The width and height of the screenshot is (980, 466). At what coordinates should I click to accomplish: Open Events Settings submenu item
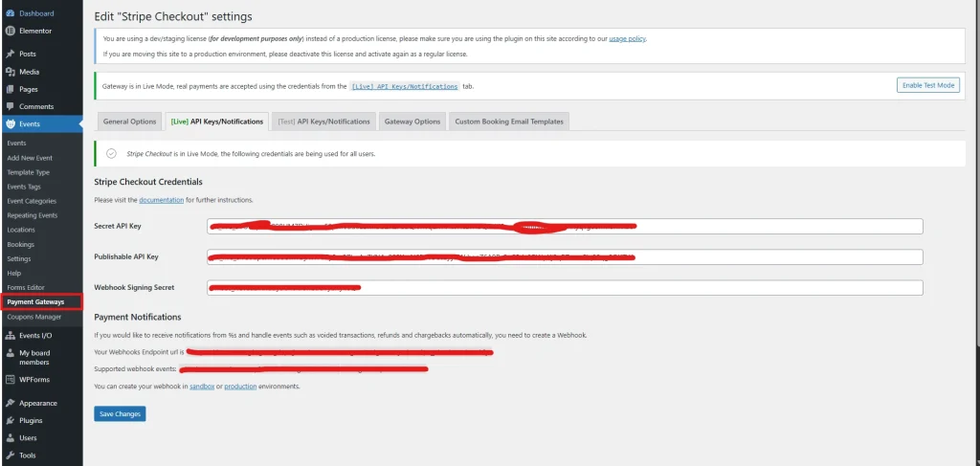(x=19, y=258)
